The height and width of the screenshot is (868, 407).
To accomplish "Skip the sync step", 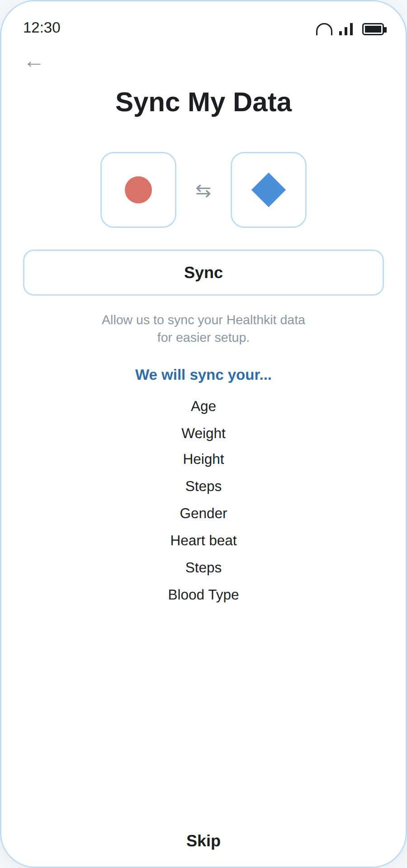I will [203, 840].
